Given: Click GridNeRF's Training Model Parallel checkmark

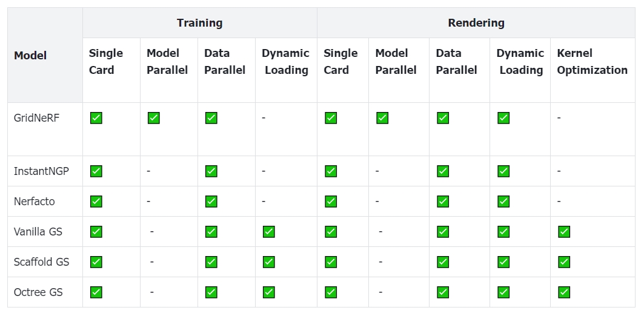Looking at the screenshot, I should 154,118.
